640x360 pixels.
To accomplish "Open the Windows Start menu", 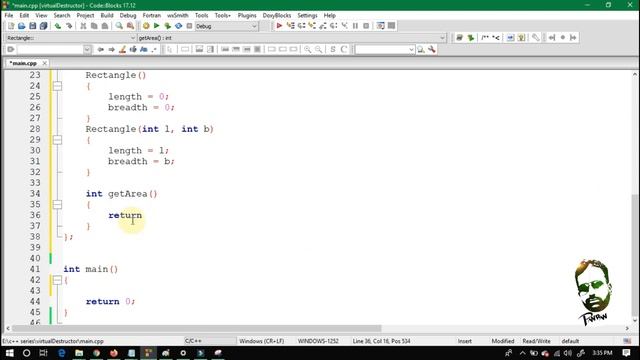I will [x=9, y=353].
